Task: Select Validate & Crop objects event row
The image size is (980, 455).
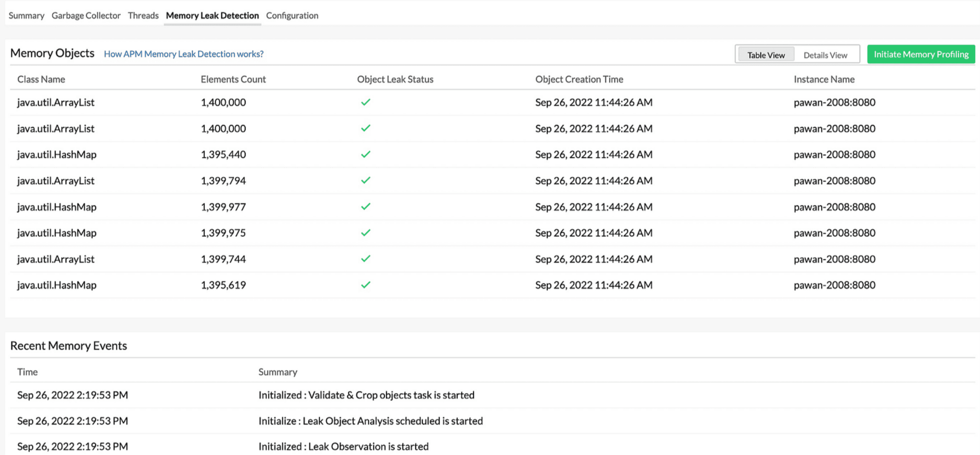Action: (366, 395)
